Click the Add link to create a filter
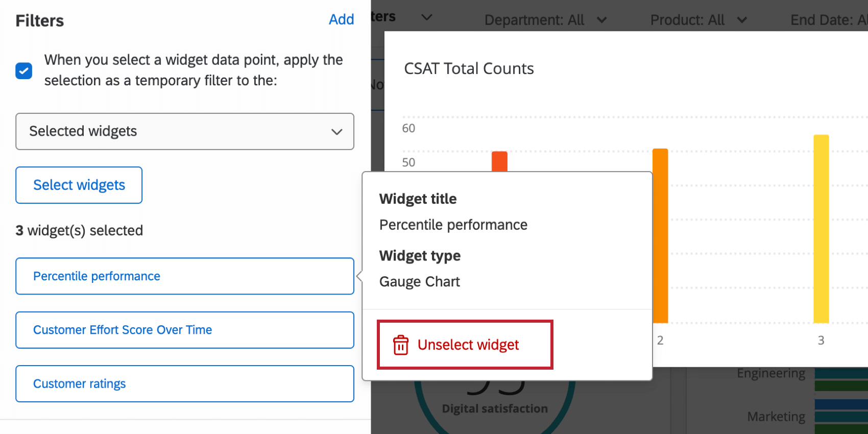 [x=341, y=19]
